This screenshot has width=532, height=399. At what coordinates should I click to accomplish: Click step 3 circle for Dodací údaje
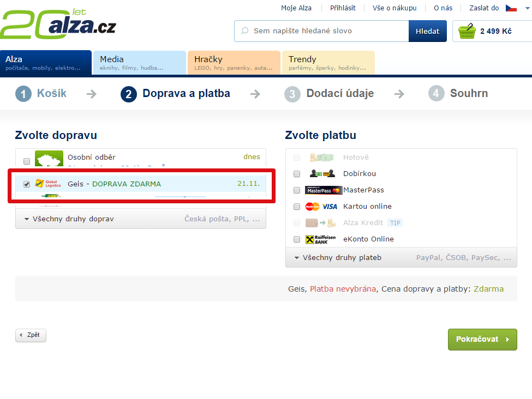pyautogui.click(x=292, y=94)
